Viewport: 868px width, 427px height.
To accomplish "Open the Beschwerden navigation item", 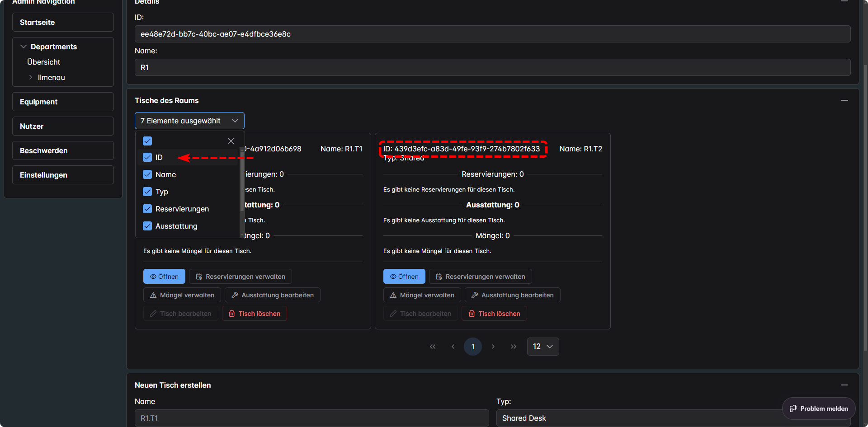I will pos(63,150).
